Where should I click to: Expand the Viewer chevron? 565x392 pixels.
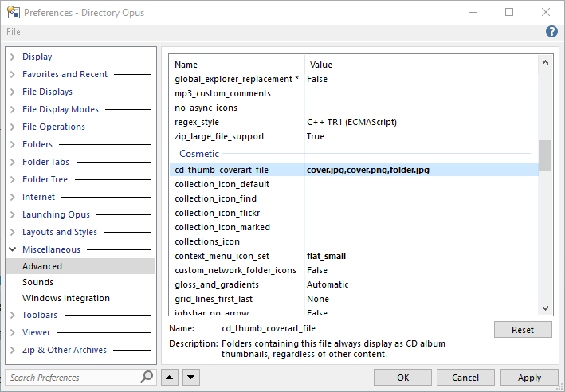point(13,332)
